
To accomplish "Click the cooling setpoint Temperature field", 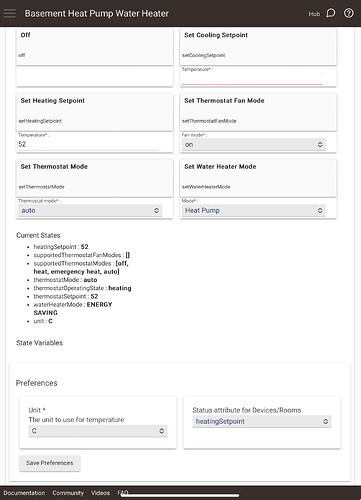I will 252,79.
